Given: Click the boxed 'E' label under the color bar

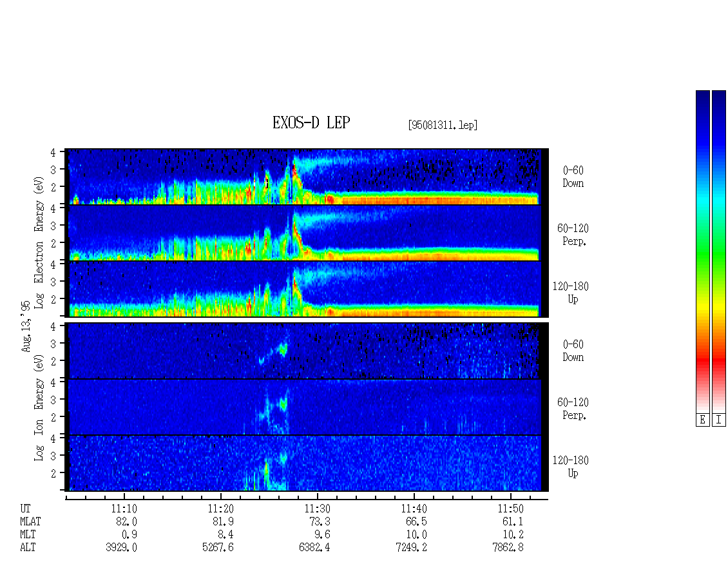Looking at the screenshot, I should click(x=702, y=420).
